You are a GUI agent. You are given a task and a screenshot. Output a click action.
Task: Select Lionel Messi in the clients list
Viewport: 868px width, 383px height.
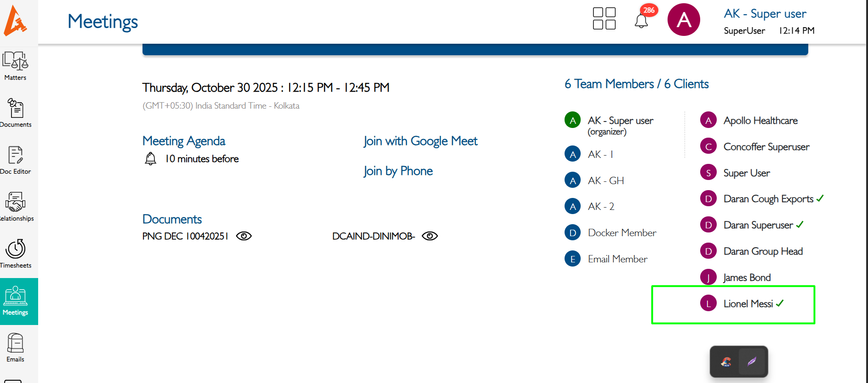click(x=748, y=304)
